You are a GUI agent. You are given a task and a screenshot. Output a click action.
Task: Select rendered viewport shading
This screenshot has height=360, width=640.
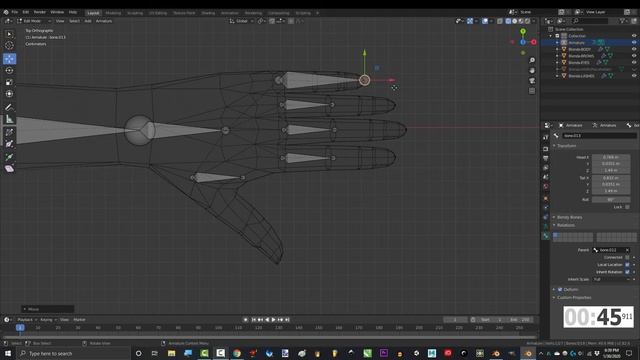click(527, 21)
